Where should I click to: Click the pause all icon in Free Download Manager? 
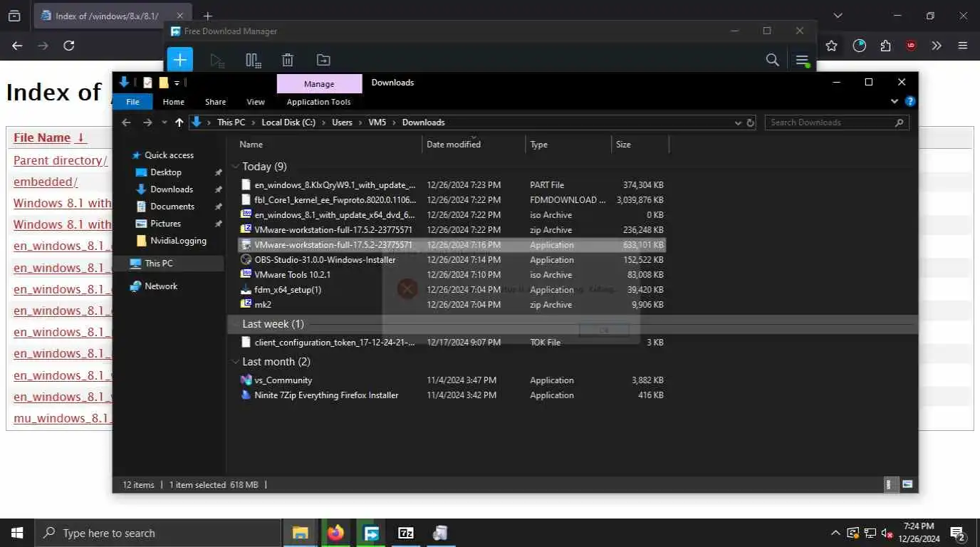point(253,61)
